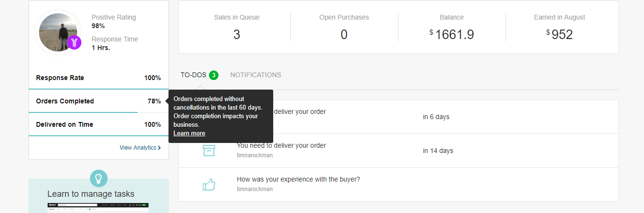Click the Response Rate row
This screenshot has height=213, width=644.
tap(99, 78)
